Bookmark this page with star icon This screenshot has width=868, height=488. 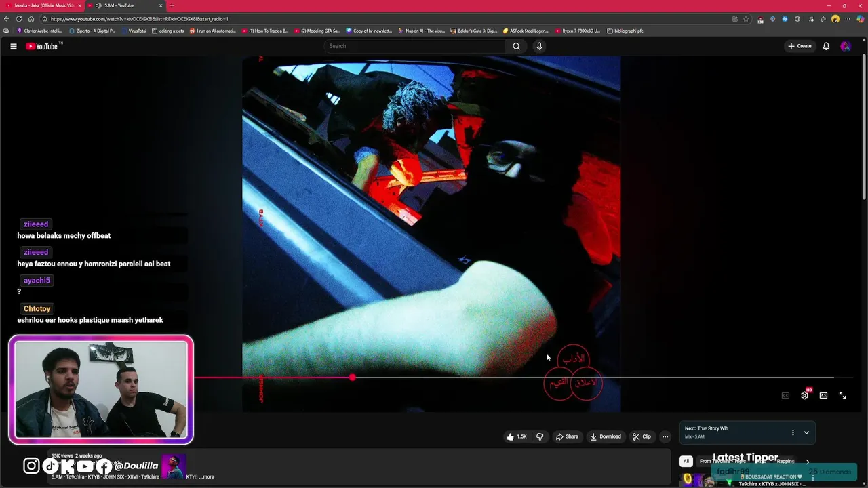click(x=746, y=19)
